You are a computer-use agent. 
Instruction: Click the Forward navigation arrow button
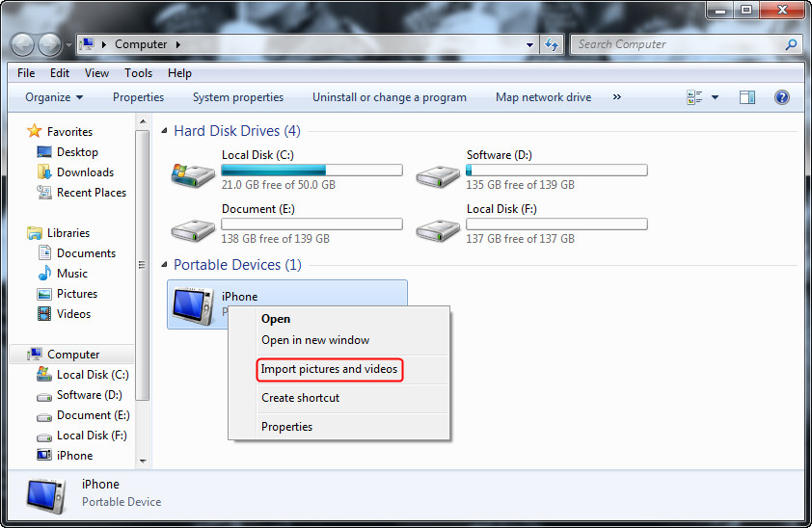pos(50,45)
